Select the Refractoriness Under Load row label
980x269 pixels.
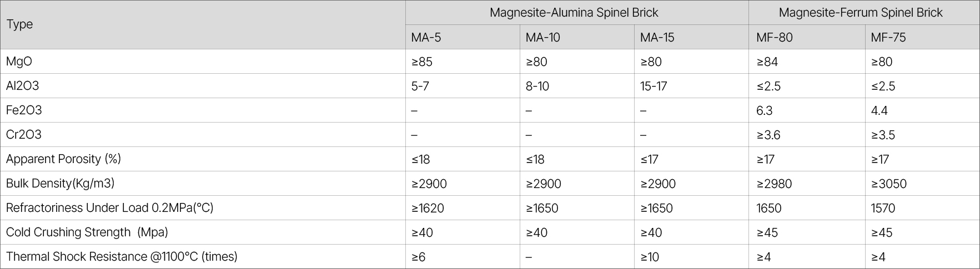point(109,208)
